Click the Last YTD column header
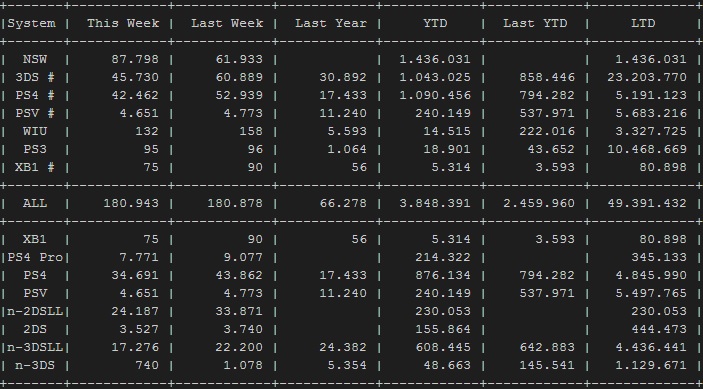The width and height of the screenshot is (703, 389). (x=535, y=23)
